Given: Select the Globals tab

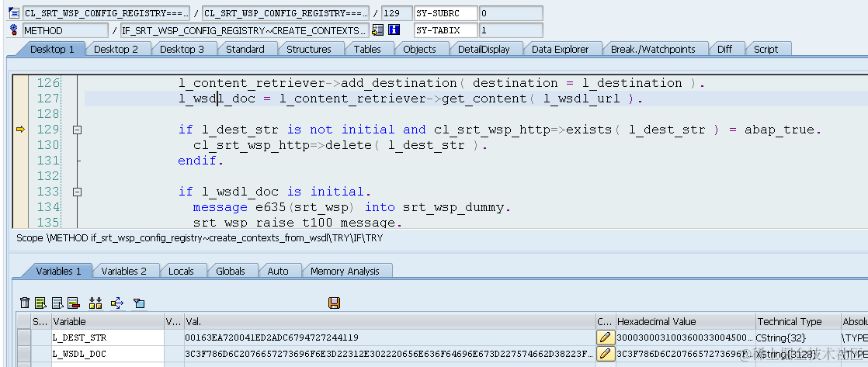Looking at the screenshot, I should (x=231, y=272).
